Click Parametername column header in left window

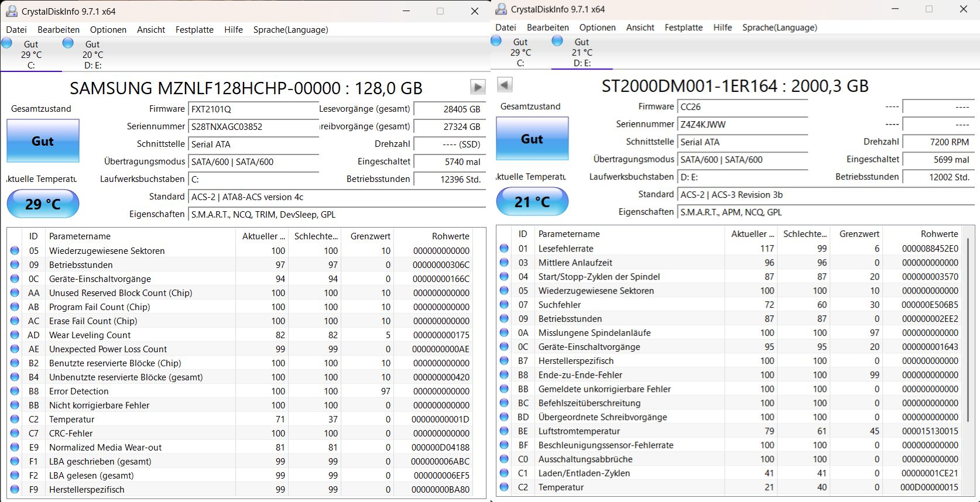coord(141,236)
